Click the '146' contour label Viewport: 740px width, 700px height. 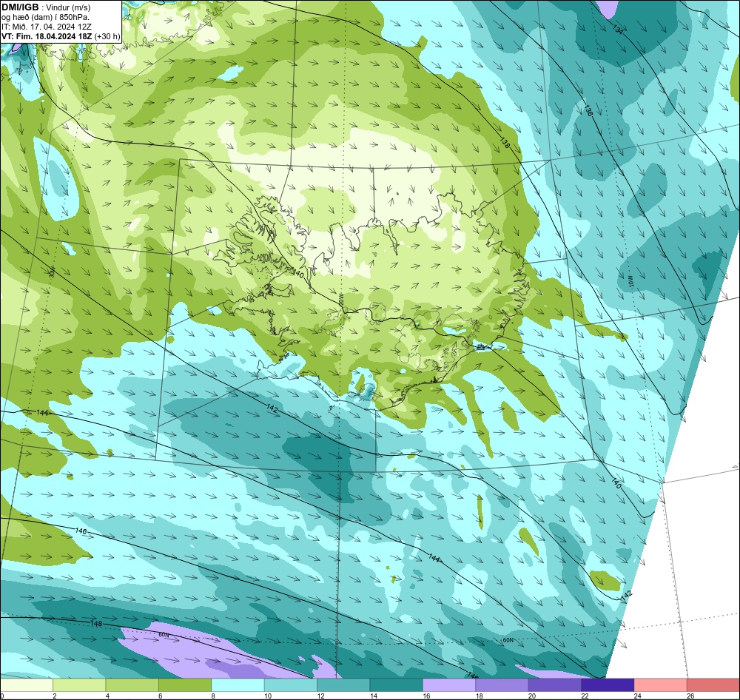(81, 531)
